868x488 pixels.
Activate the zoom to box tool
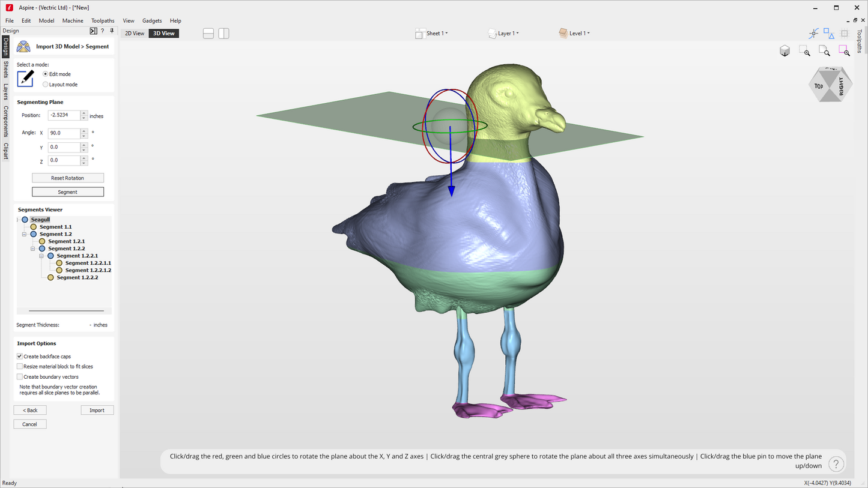pos(804,51)
